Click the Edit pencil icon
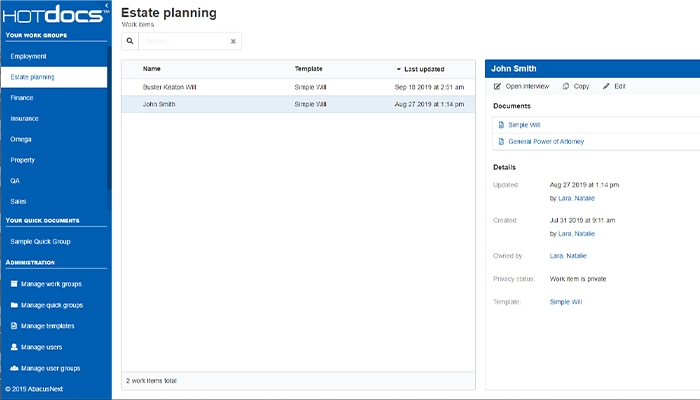The image size is (700, 400). [606, 87]
